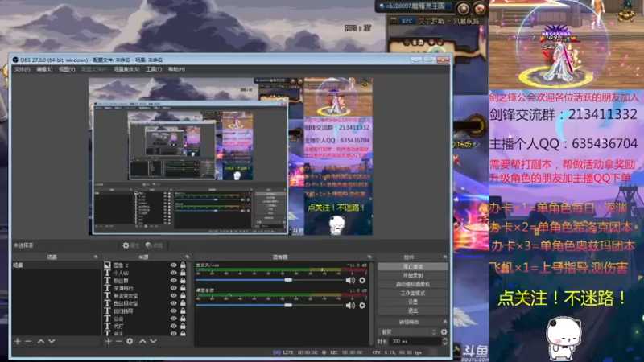Toggle visibility of the 代打 source

point(174,327)
